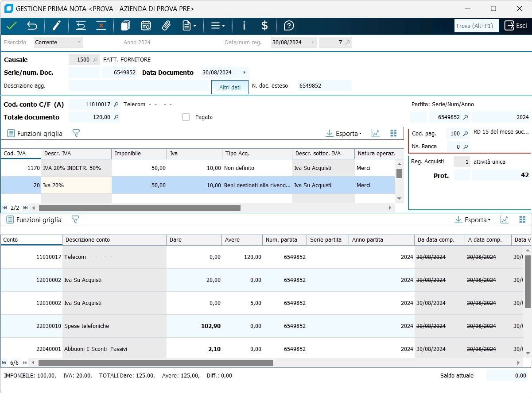Click the filter funnel in IVA grid
This screenshot has width=532, height=393.
tap(76, 133)
